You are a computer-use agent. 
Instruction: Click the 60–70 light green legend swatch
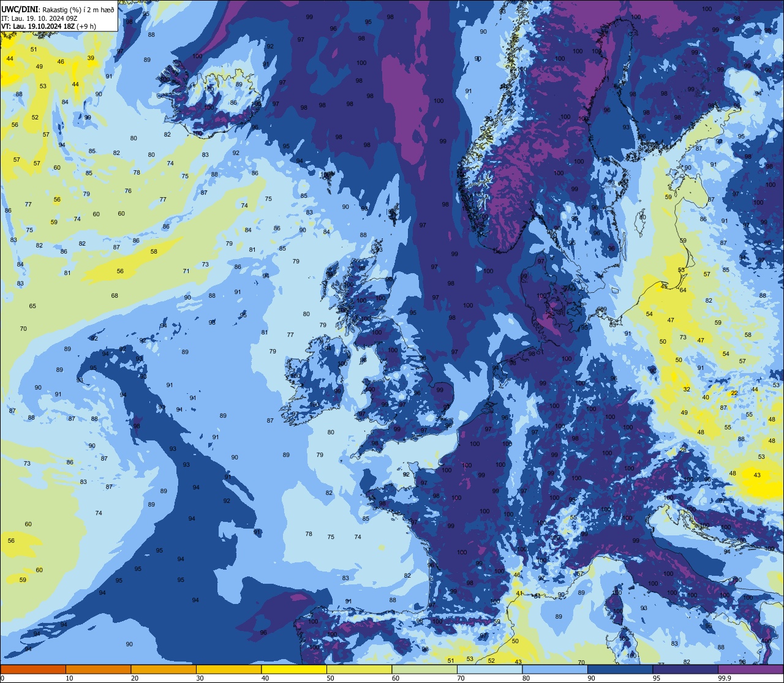click(424, 669)
